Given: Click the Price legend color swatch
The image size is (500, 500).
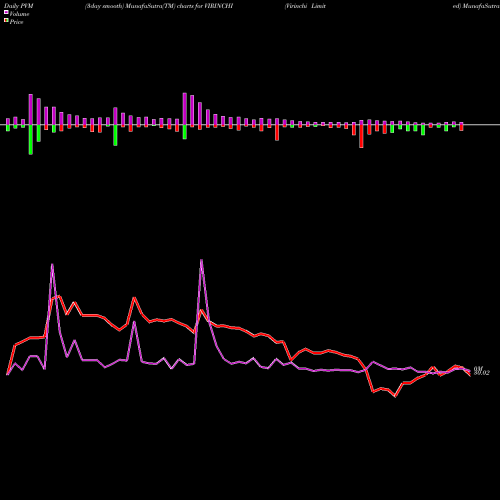Looking at the screenshot, I should (x=6, y=21).
